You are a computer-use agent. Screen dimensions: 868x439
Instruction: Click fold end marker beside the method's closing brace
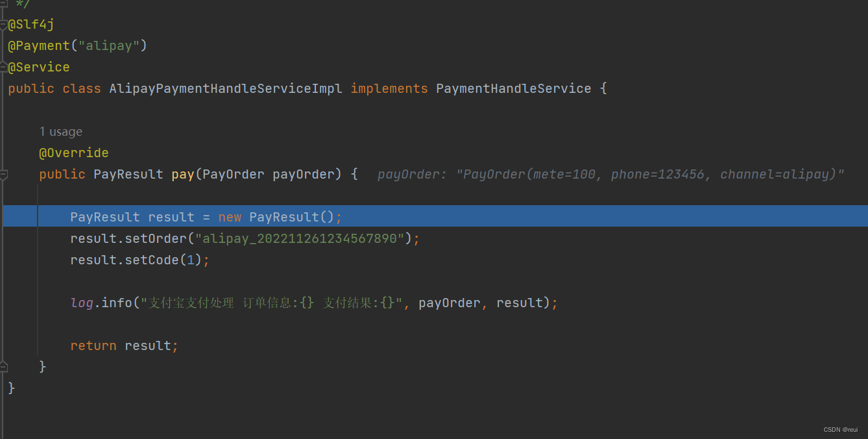pyautogui.click(x=3, y=367)
